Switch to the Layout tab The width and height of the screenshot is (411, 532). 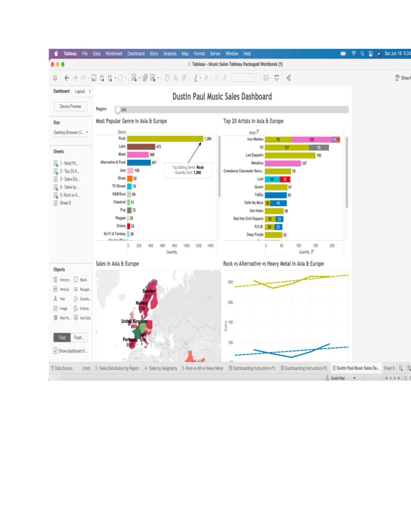click(x=80, y=91)
